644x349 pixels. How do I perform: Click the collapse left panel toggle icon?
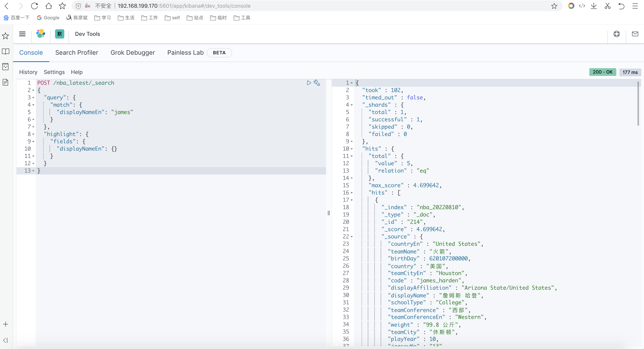click(x=6, y=340)
